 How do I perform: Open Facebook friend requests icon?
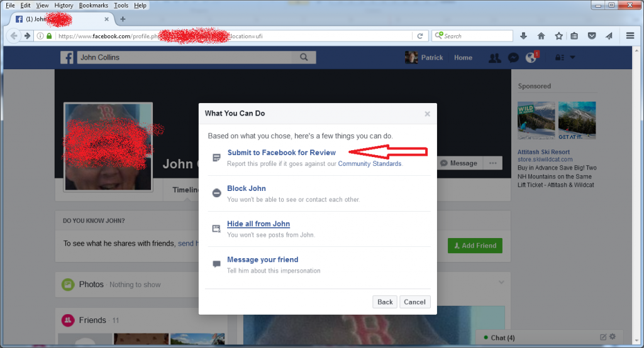494,58
